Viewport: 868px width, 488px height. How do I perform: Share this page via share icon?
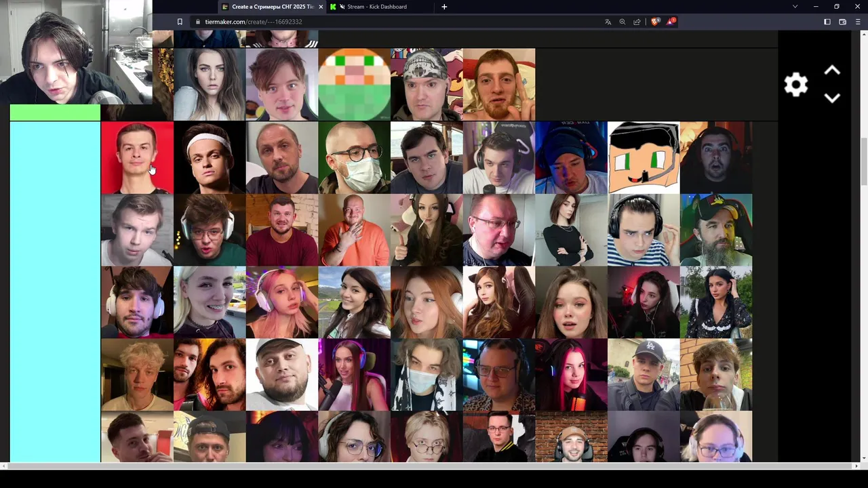(637, 22)
